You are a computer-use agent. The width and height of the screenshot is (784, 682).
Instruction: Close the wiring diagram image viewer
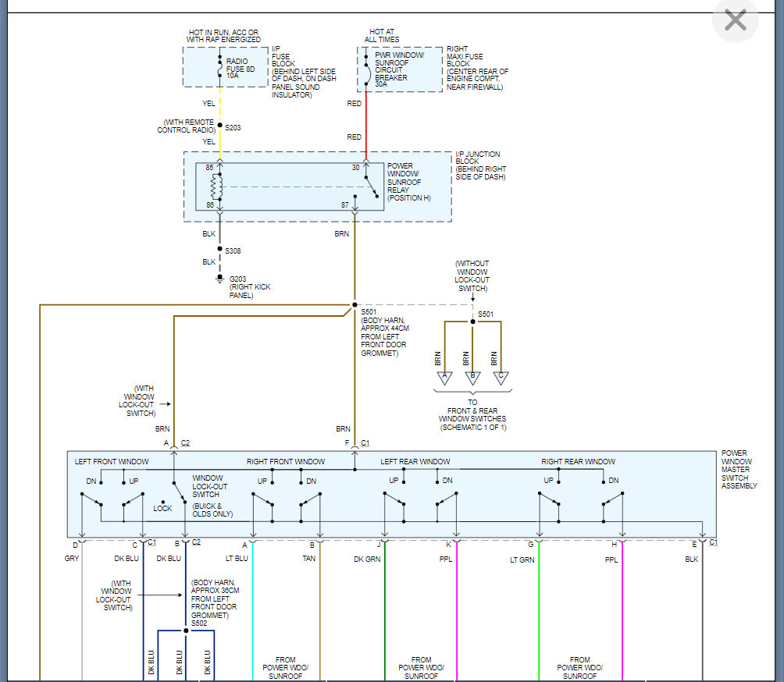coord(735,20)
